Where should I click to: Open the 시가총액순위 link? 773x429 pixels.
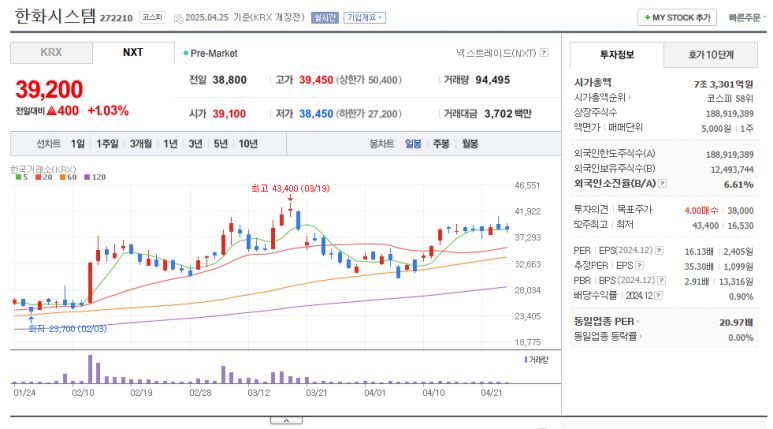coord(602,98)
